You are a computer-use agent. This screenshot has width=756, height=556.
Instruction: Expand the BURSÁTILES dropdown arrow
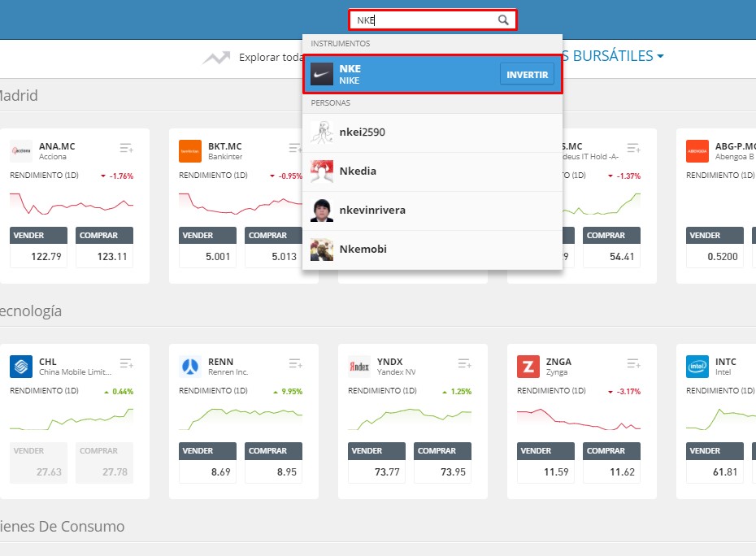point(660,56)
